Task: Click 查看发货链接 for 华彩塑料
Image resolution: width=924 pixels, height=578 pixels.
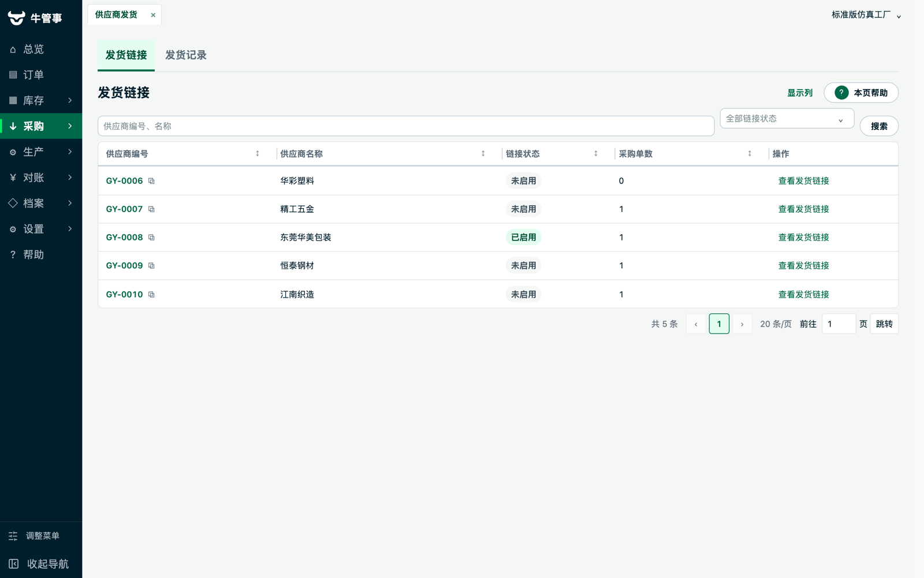Action: pos(803,181)
